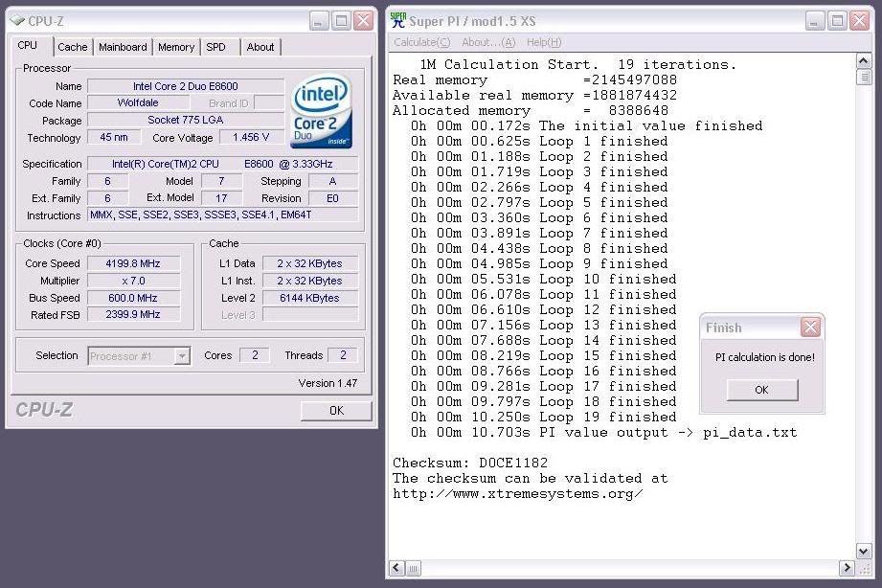
Task: Click the Ext. Model value 17
Action: click(x=221, y=198)
